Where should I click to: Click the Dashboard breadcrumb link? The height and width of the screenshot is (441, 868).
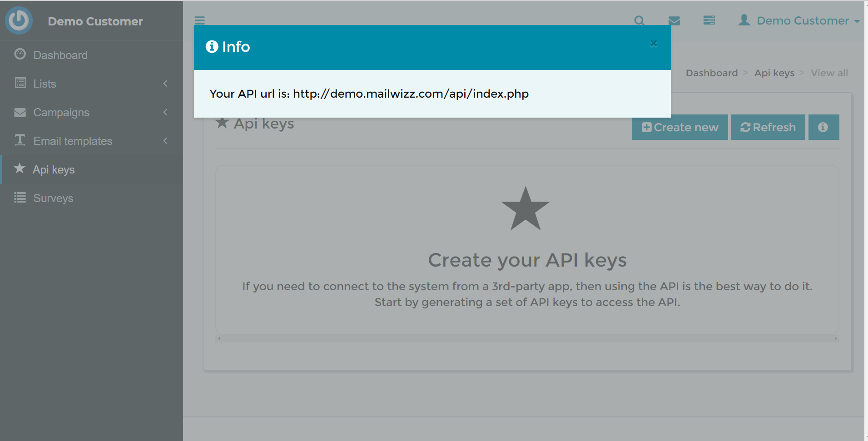(x=712, y=73)
